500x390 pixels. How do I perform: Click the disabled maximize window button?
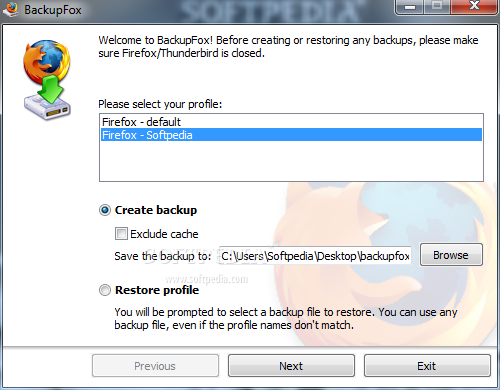point(437,7)
